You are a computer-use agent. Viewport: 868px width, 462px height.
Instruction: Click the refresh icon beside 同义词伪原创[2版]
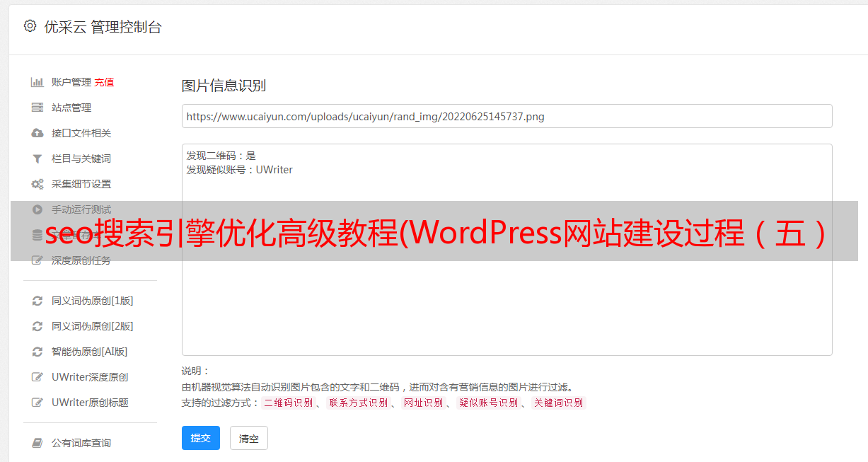[37, 326]
